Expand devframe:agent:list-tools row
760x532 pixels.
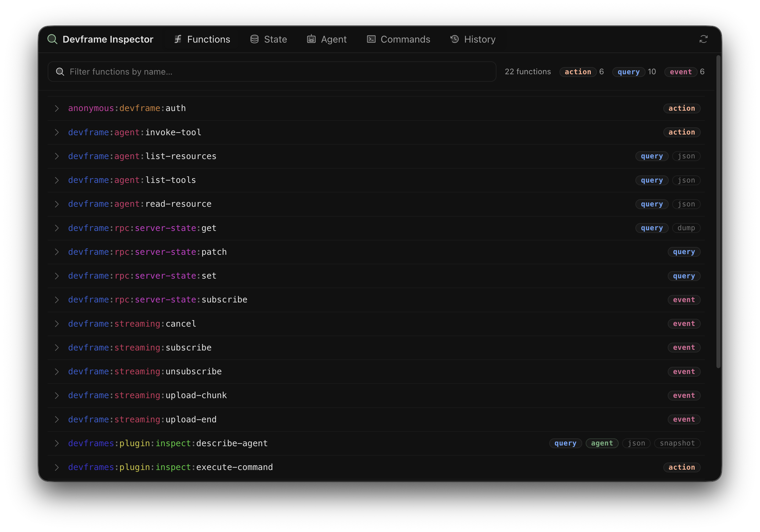point(376,180)
